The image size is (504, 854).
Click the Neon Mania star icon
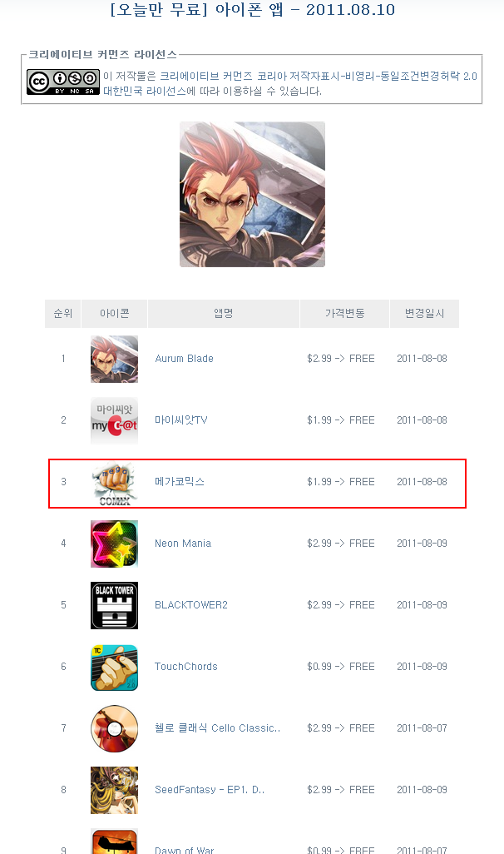pos(114,544)
